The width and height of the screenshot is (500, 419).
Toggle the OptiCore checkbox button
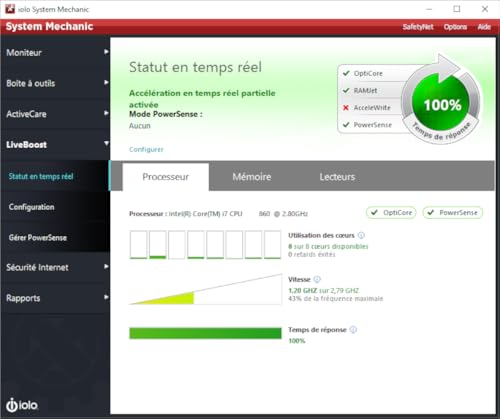(391, 213)
